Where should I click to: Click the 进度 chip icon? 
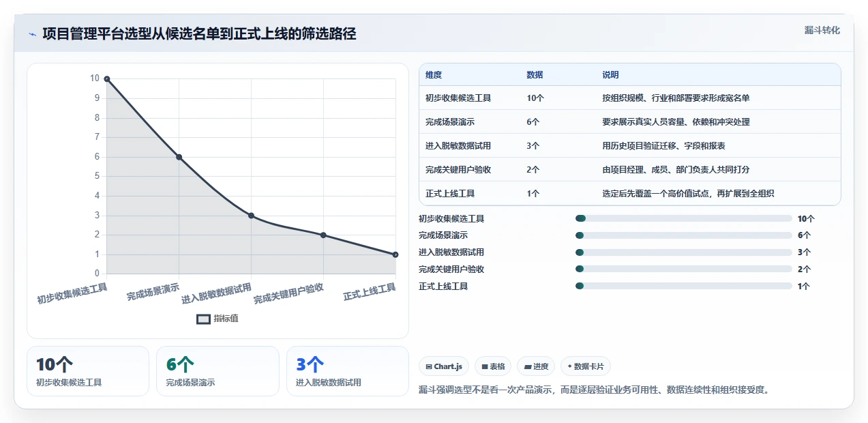pos(527,367)
